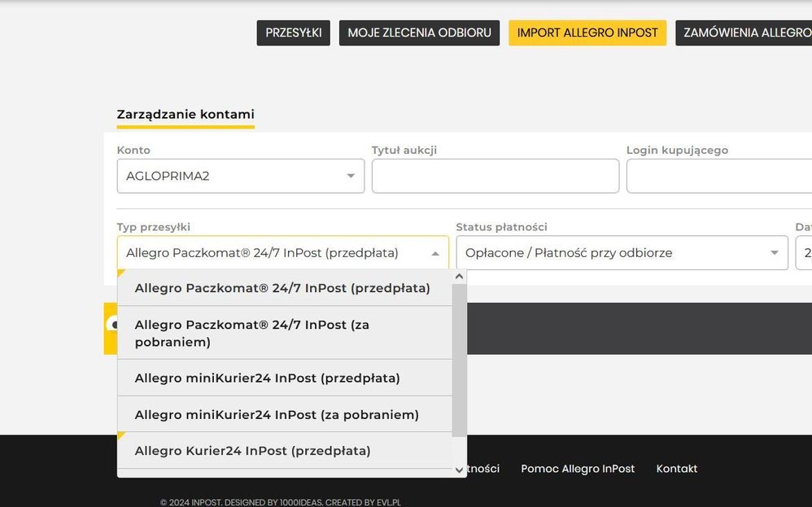Open the ZAMÓWIENIA ALLEGRO tab

point(744,33)
